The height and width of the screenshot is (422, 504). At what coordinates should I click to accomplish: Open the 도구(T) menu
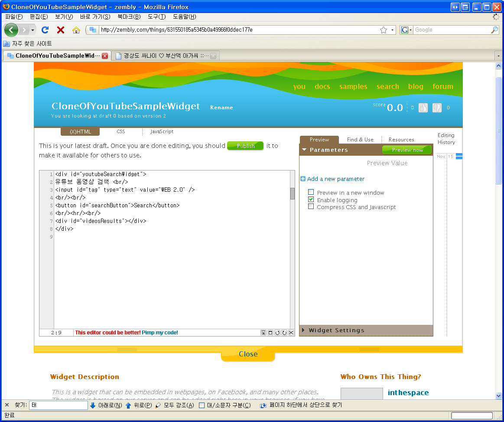157,17
